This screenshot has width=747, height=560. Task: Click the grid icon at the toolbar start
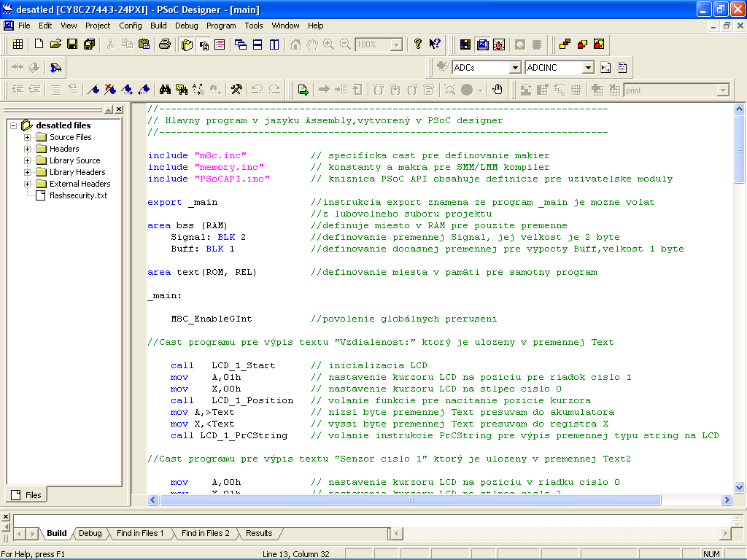(x=18, y=44)
